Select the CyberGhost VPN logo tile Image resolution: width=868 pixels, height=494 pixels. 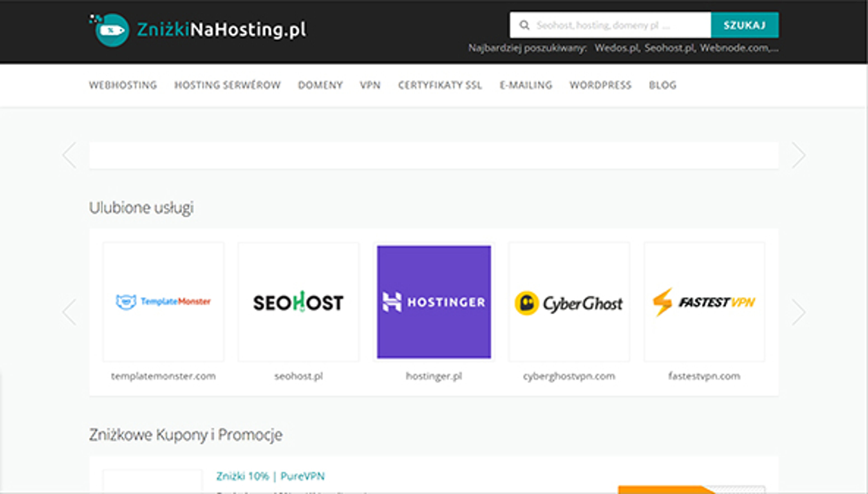pos(569,302)
